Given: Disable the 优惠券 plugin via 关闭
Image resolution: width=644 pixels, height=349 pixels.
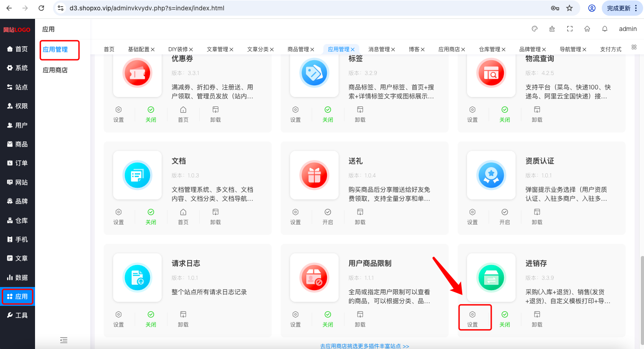Looking at the screenshot, I should (x=151, y=115).
